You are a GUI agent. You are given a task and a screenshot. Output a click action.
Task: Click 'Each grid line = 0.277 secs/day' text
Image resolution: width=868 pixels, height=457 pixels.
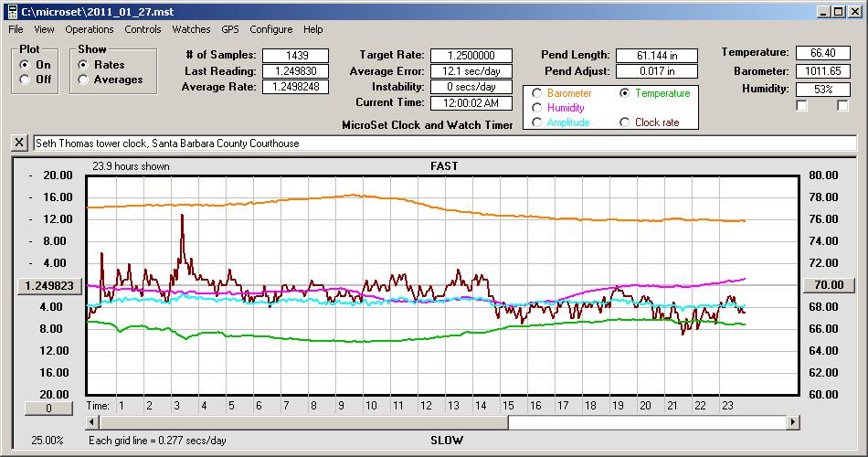point(157,441)
